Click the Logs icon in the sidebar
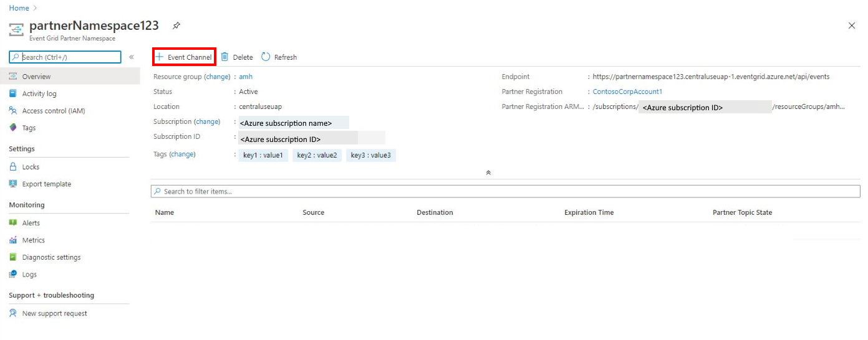This screenshot has width=868, height=340. pos(13,274)
